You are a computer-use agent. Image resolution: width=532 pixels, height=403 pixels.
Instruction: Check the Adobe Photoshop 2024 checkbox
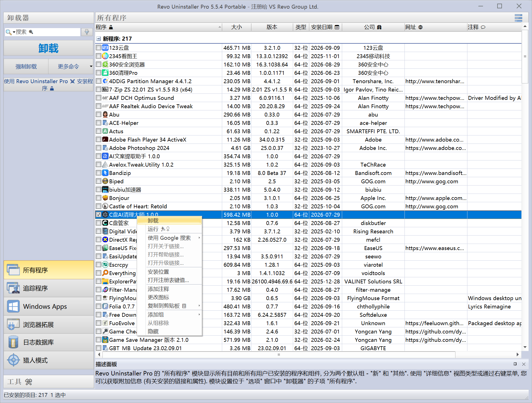click(99, 148)
